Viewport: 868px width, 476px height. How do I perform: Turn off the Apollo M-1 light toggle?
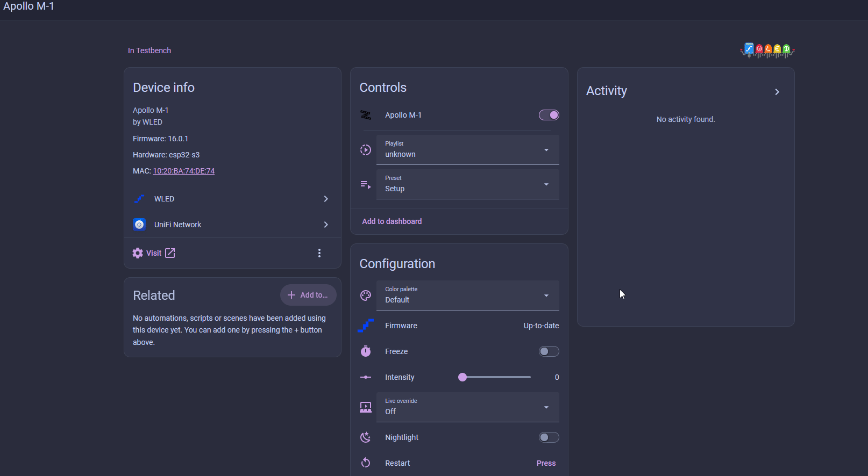pyautogui.click(x=549, y=115)
